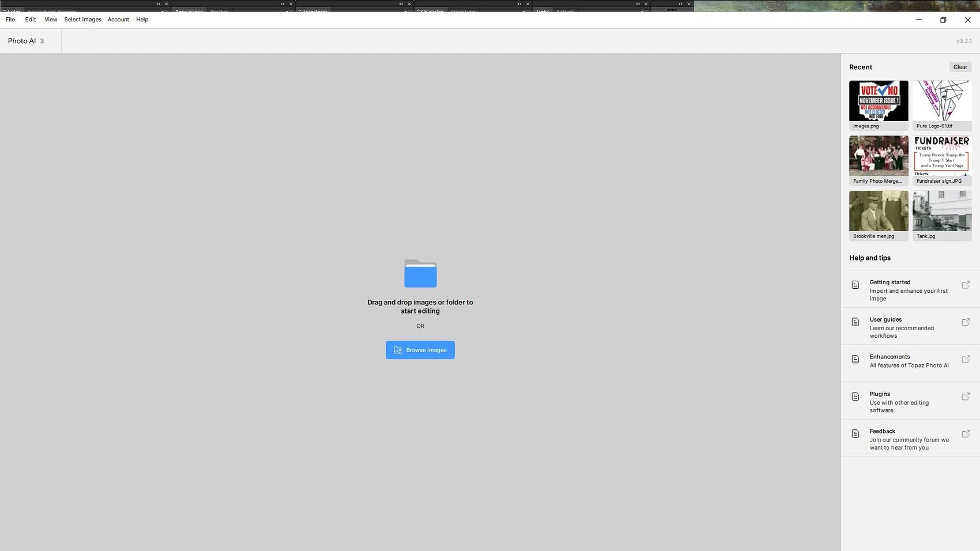Close the background Appearance panel

click(291, 4)
